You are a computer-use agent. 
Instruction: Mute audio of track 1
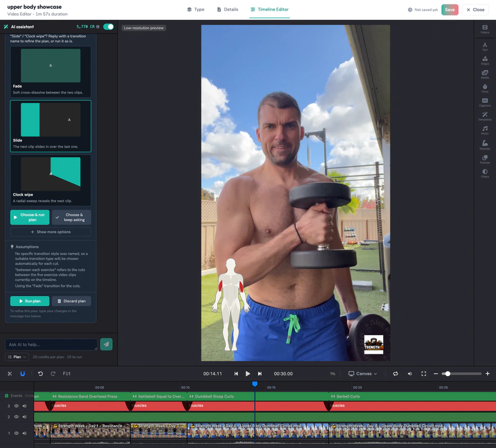[x=24, y=433]
